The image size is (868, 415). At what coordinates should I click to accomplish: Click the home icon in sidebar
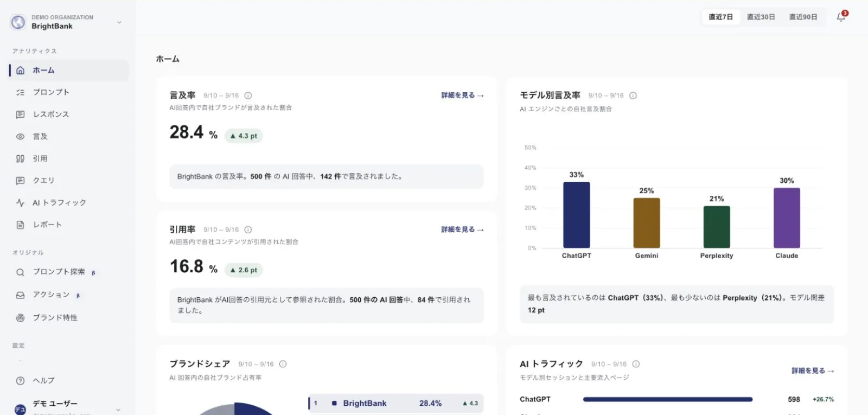click(20, 71)
